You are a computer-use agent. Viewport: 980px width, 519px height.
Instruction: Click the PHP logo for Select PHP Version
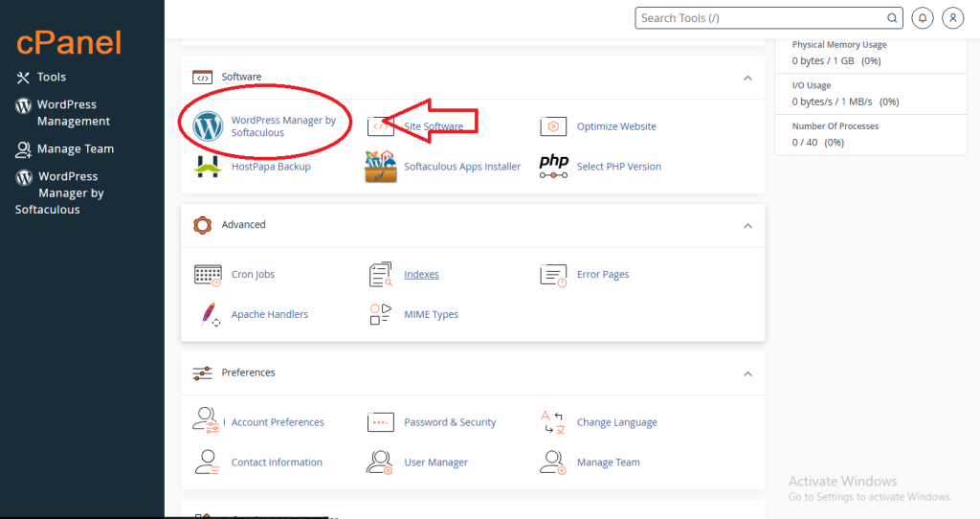coord(554,167)
